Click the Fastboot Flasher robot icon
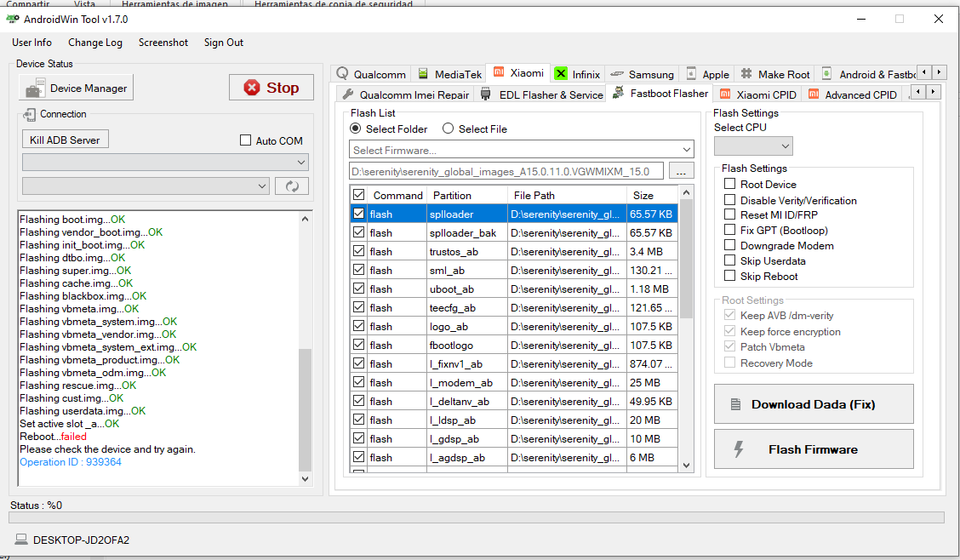 click(x=619, y=93)
